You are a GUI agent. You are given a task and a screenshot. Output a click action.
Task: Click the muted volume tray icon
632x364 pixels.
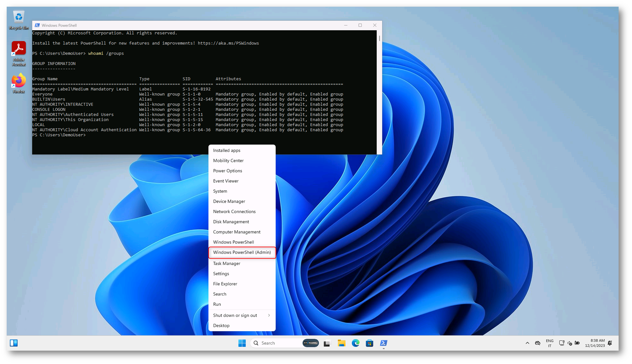point(570,343)
